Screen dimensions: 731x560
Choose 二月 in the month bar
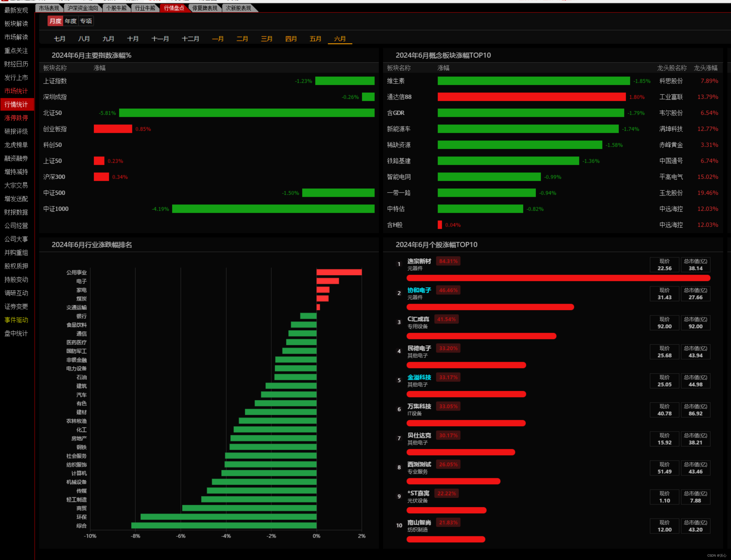242,39
